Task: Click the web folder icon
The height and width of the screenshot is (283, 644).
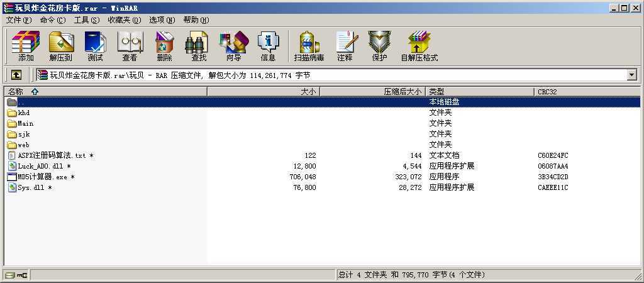Action: pos(12,145)
